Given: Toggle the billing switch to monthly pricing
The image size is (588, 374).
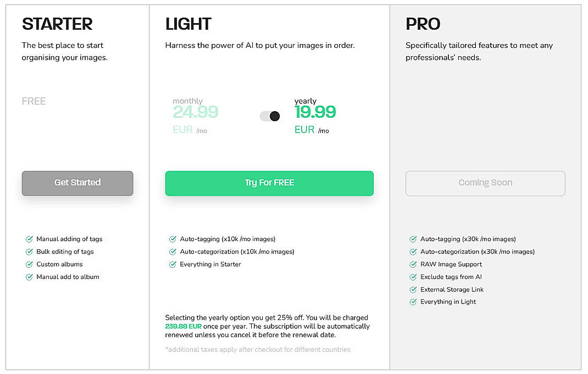Looking at the screenshot, I should [264, 116].
